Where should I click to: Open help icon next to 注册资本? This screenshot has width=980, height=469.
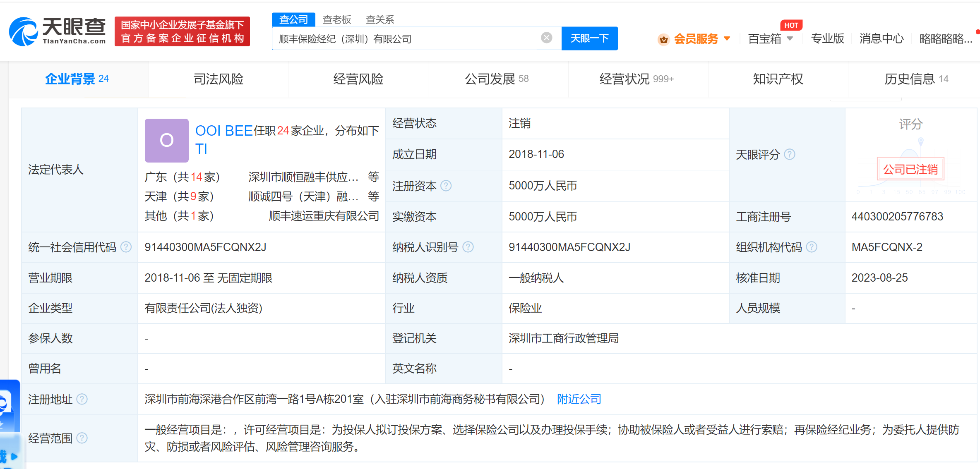point(446,186)
